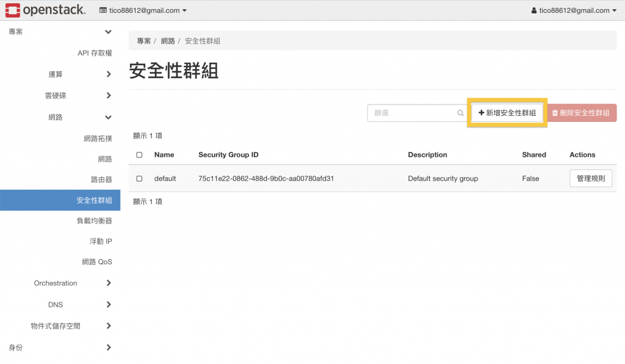Click the search magnifier icon in filter box
This screenshot has height=364, width=625.
tap(460, 113)
